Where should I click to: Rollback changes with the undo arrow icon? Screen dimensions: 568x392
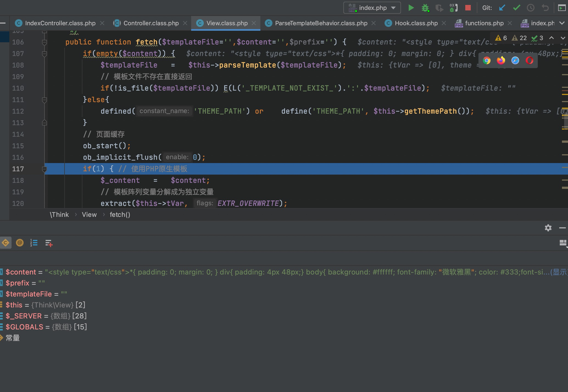(x=545, y=8)
